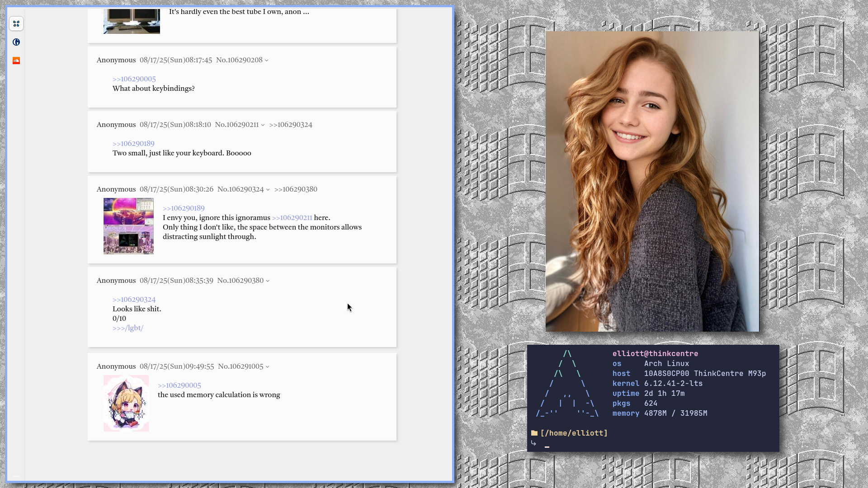Follow quote link >>106290005 under keybindings post
This screenshot has width=868, height=488.
(134, 79)
